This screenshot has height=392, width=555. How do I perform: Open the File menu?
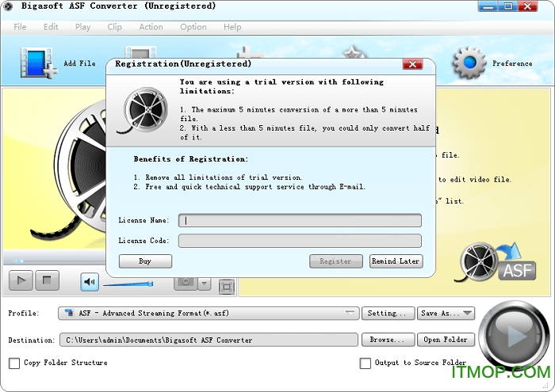point(20,27)
